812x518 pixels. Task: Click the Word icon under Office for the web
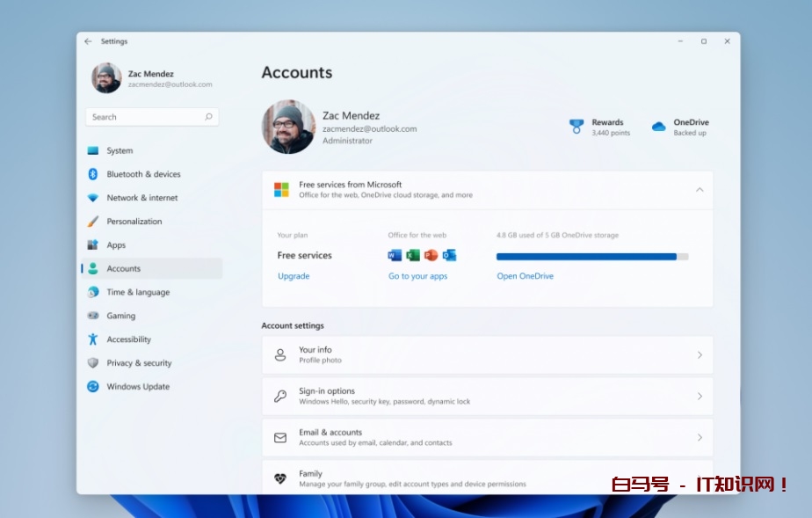click(395, 255)
